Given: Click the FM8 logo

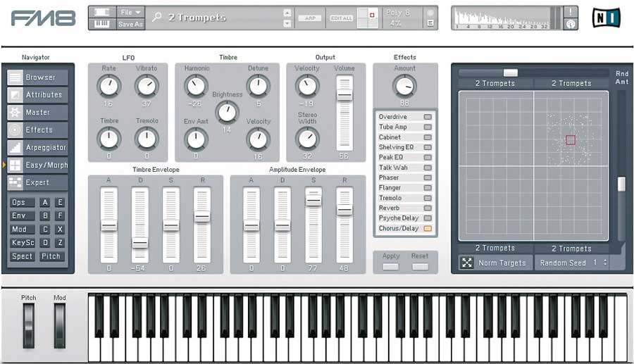Looking at the screenshot, I should [x=43, y=18].
